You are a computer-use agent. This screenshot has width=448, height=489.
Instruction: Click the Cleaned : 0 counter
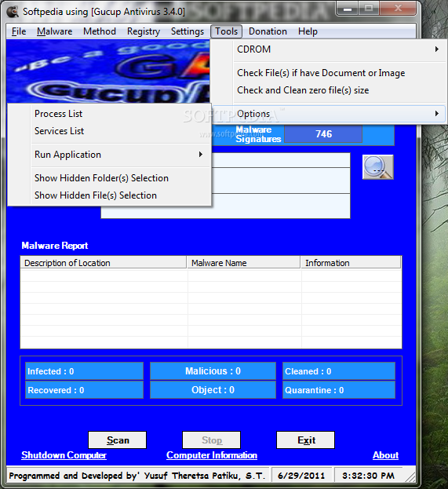click(x=339, y=371)
